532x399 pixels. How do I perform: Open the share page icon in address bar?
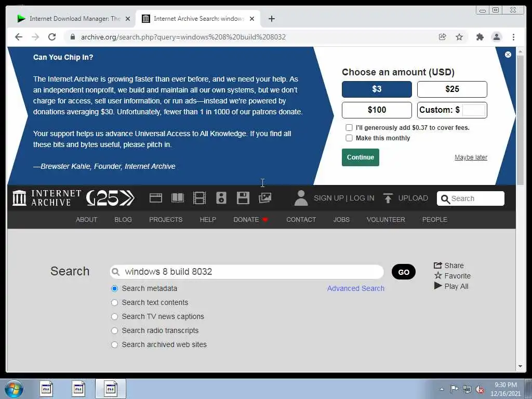tap(442, 37)
